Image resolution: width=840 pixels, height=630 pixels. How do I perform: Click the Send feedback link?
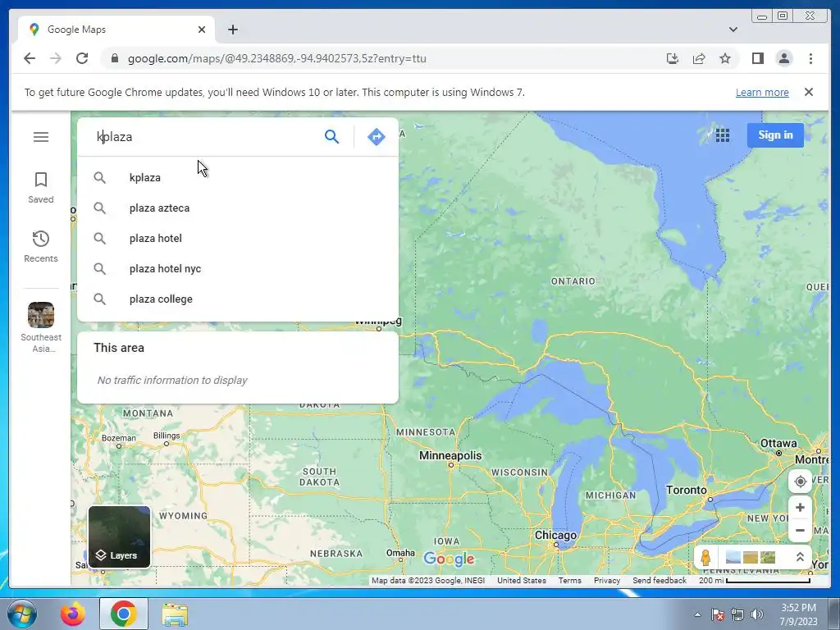coord(660,580)
